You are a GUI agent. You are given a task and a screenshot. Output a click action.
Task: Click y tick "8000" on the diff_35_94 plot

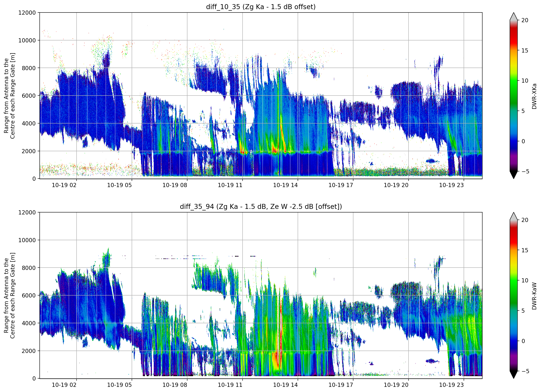click(29, 268)
